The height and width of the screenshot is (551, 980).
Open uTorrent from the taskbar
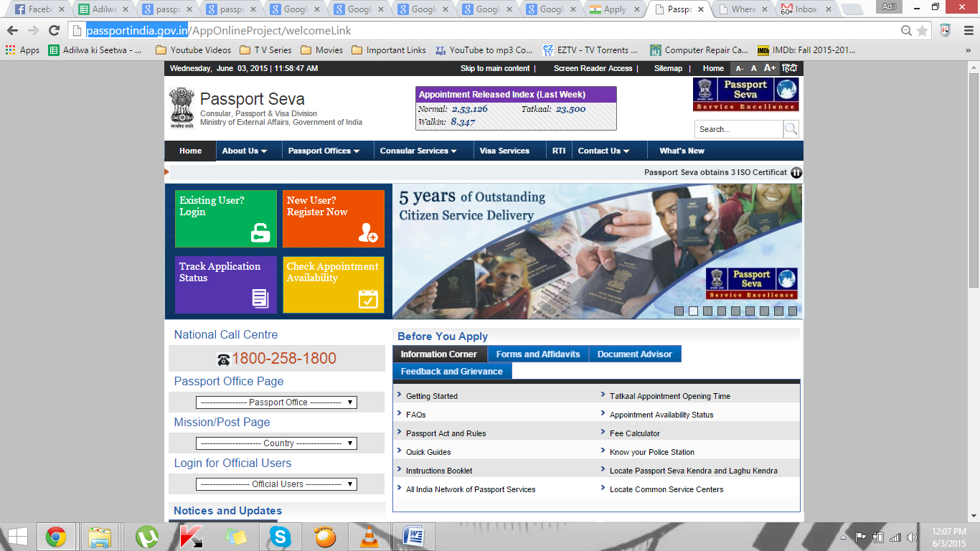[x=147, y=537]
